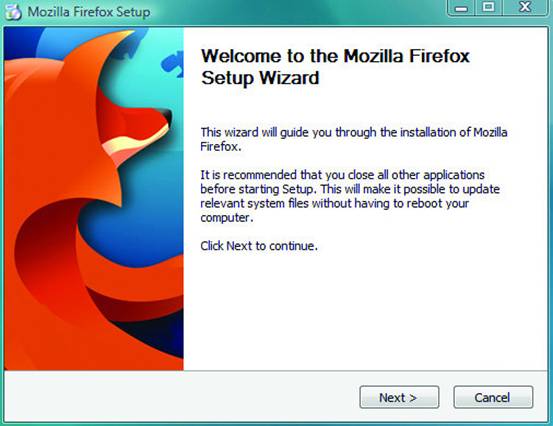Click empty white area below the instructions
This screenshot has width=553, height=426.
363,310
